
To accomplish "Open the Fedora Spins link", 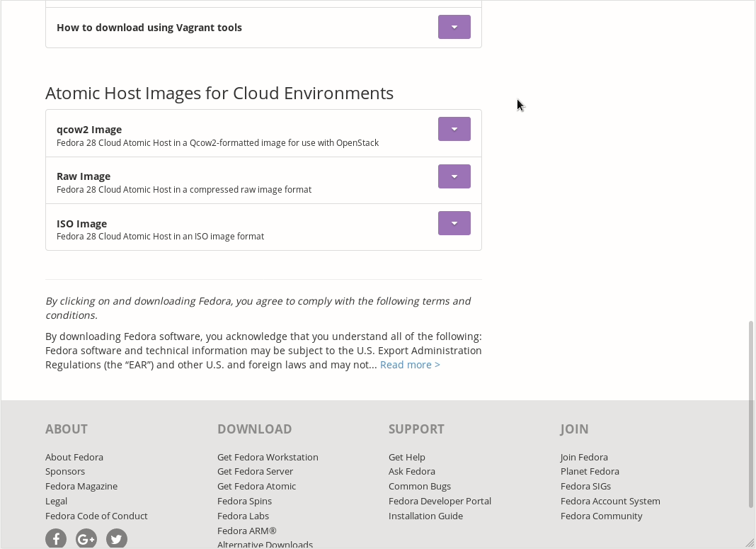I will click(x=244, y=502).
